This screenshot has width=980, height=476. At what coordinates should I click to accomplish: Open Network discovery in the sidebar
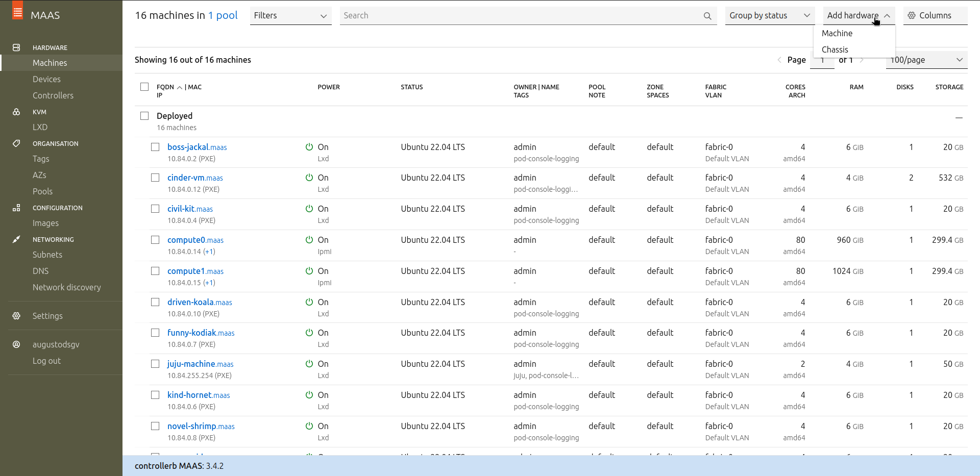tap(66, 287)
